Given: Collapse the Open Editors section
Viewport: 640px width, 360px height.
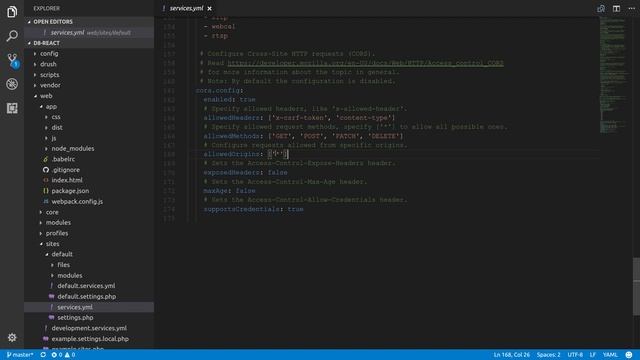Looking at the screenshot, I should [x=89, y=22].
